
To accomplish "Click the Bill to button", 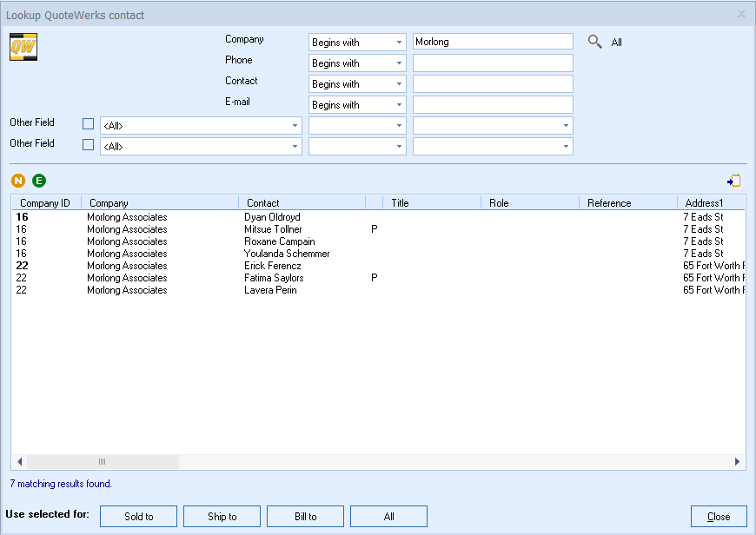I will point(305,517).
